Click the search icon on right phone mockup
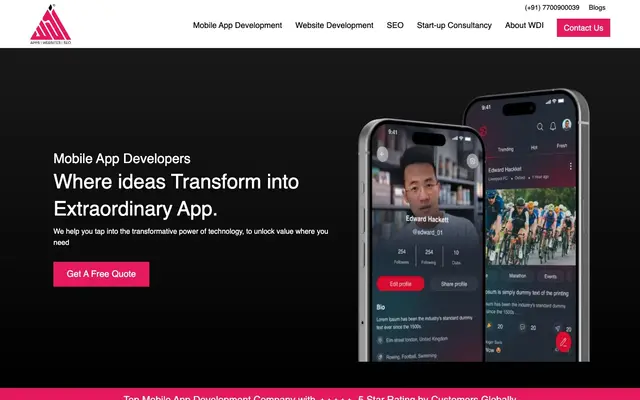Image resolution: width=640 pixels, height=400 pixels. pyautogui.click(x=540, y=127)
